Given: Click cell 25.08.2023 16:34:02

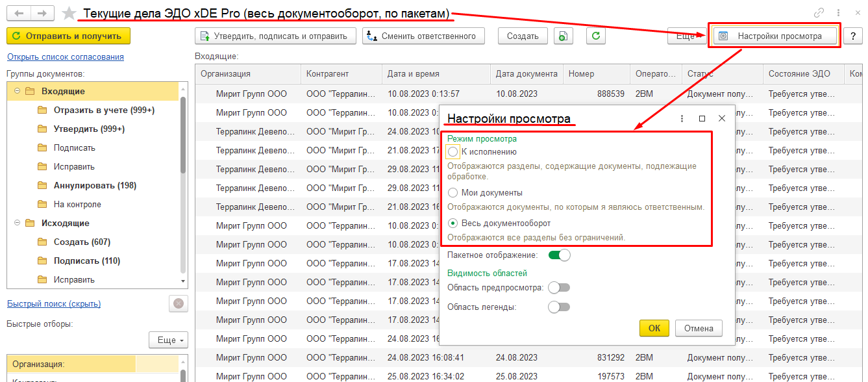Looking at the screenshot, I should [x=426, y=376].
